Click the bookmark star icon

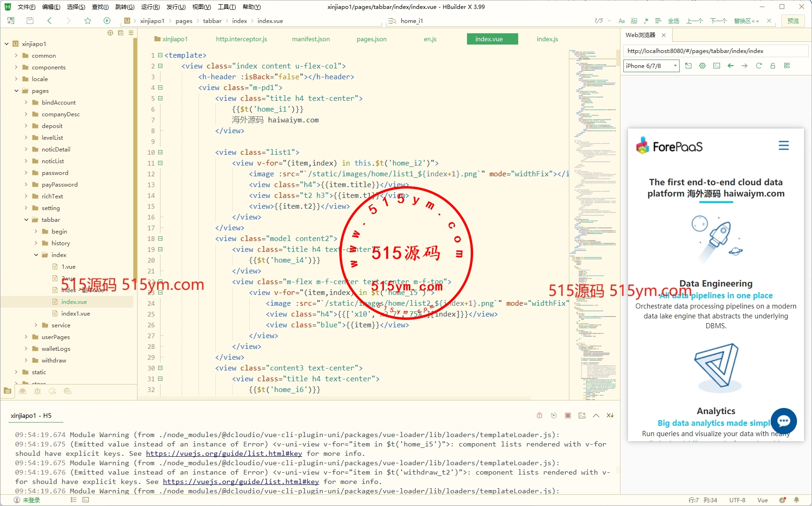click(88, 21)
